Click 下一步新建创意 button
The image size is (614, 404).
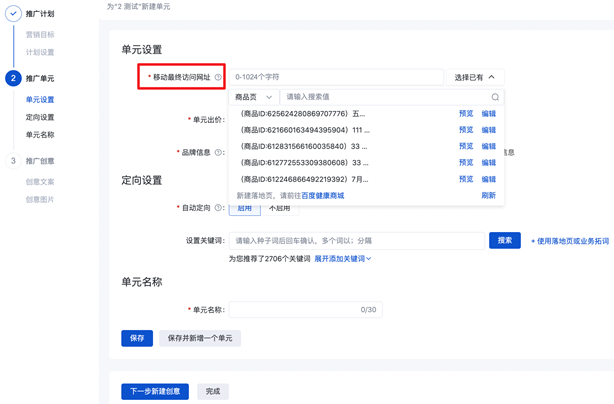pyautogui.click(x=155, y=391)
